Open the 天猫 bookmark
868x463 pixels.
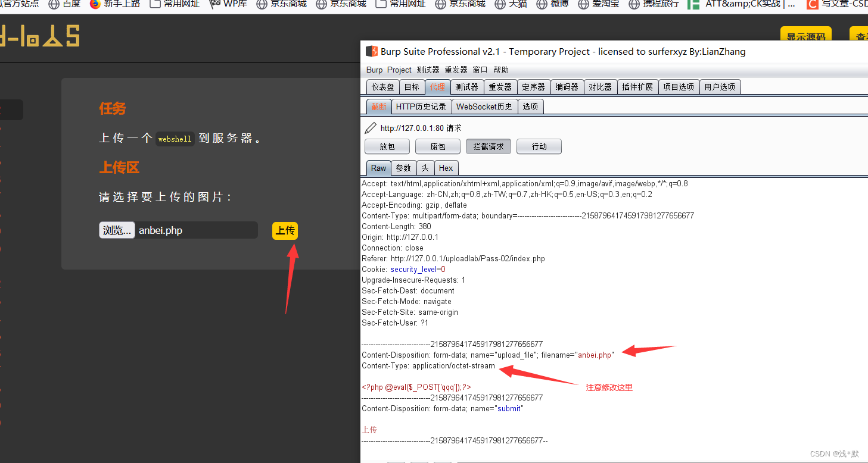coord(511,4)
